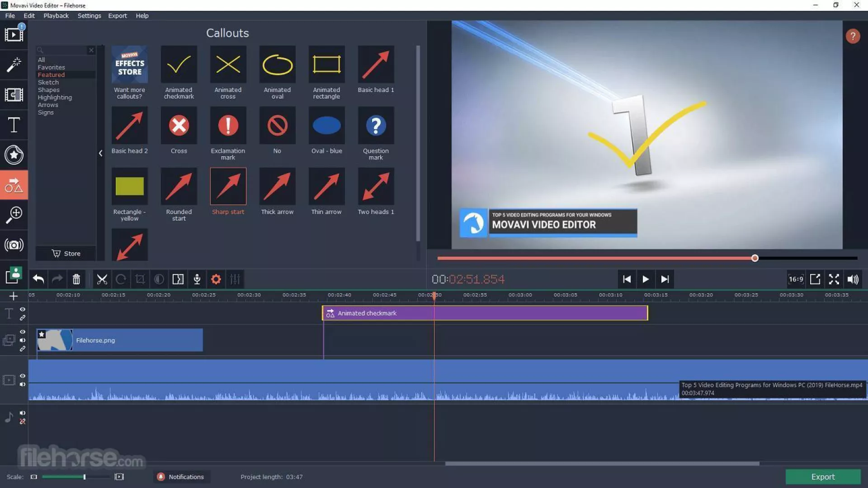
Task: Click the crop tool icon
Action: pyautogui.click(x=140, y=279)
